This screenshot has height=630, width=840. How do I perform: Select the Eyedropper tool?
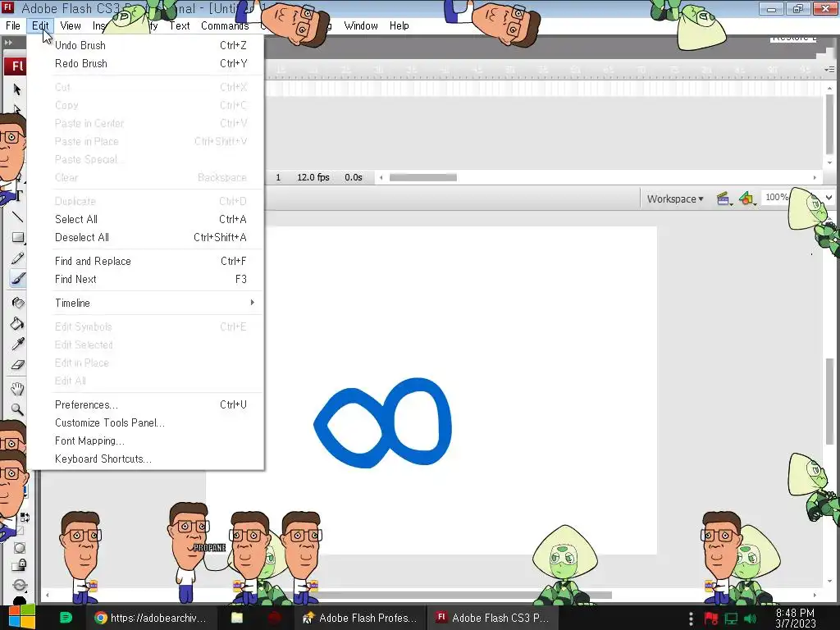[18, 344]
